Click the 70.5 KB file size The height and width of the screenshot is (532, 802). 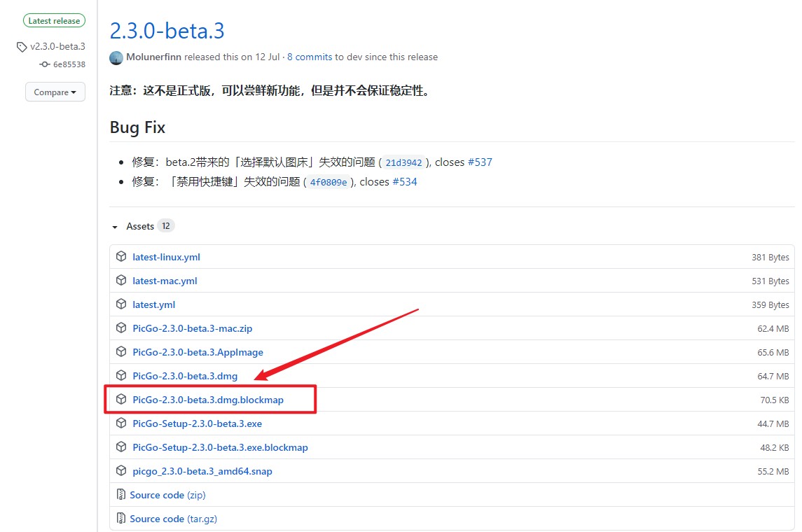(775, 400)
